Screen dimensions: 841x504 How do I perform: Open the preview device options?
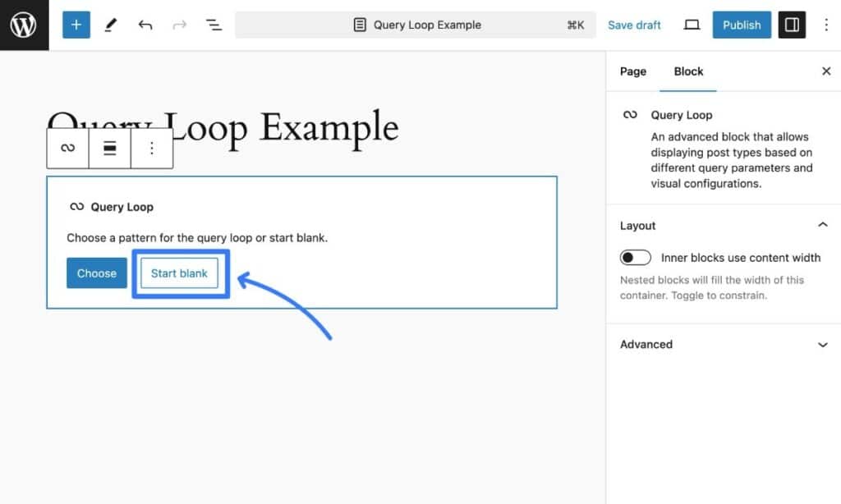click(x=691, y=25)
